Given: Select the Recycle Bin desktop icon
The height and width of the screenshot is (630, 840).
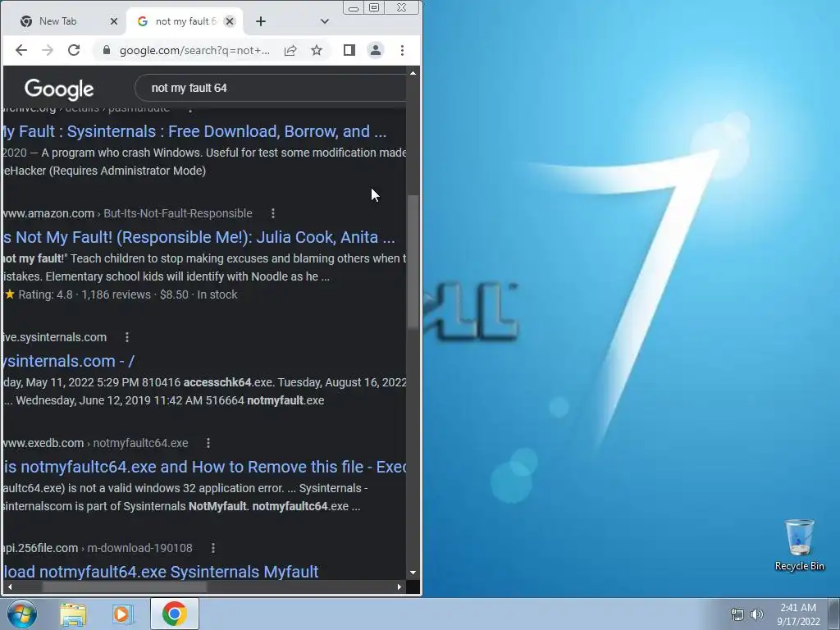Looking at the screenshot, I should click(799, 546).
